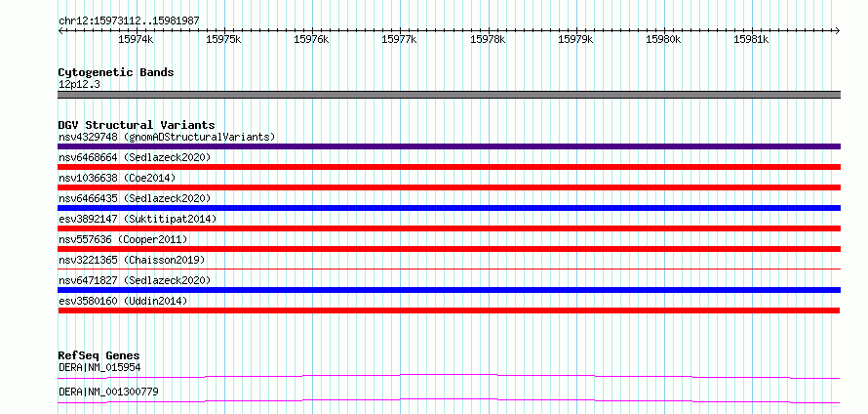This screenshot has width=868, height=414.
Task: Click the chr12:15973112..15981987 region label
Action: (x=129, y=21)
